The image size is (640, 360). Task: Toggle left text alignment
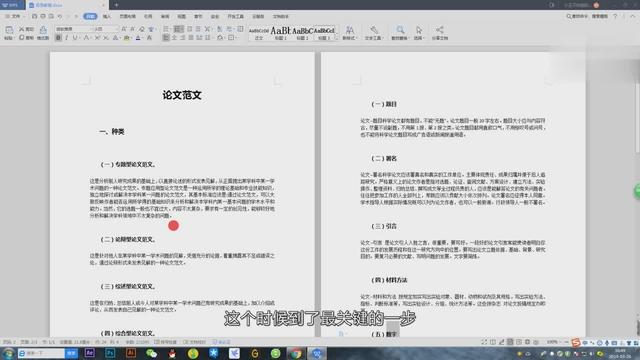tap(166, 38)
